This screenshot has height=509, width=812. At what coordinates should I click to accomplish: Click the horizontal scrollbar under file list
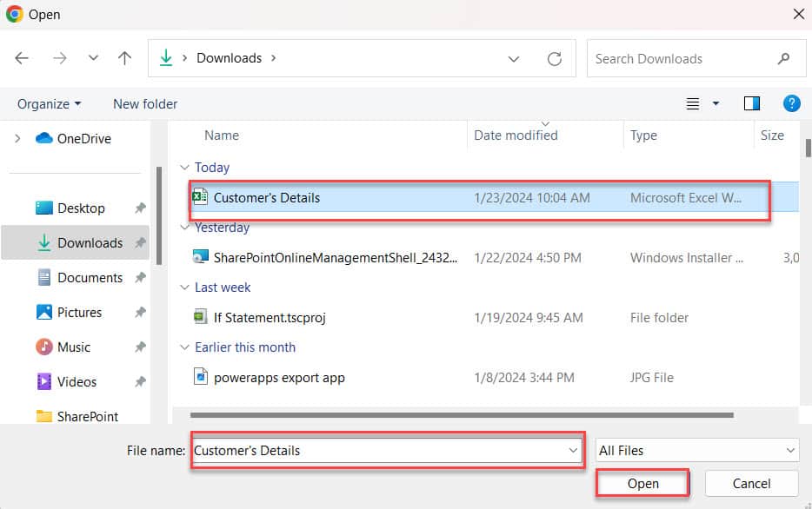462,415
